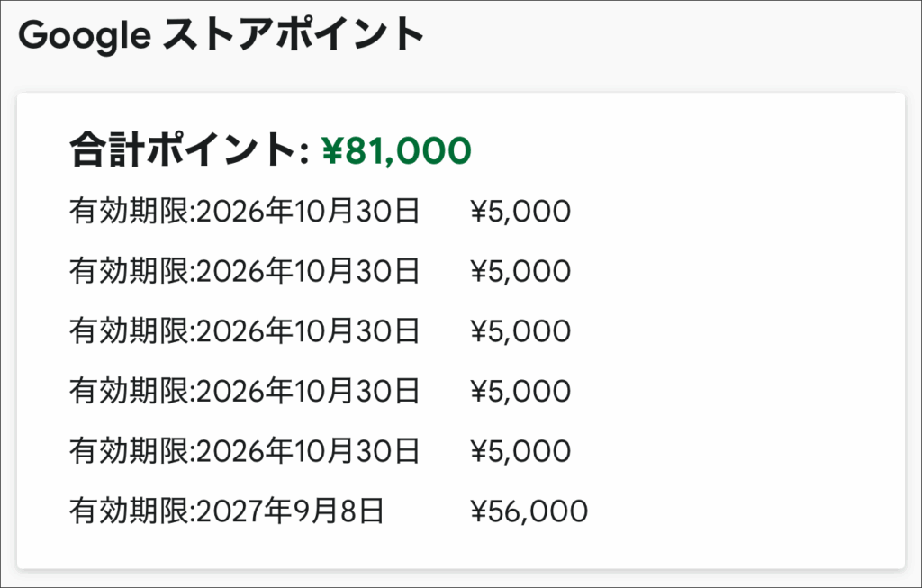The height and width of the screenshot is (588, 922).
Task: Select the second 2026年10月30日 expiration date
Action: pos(308,271)
